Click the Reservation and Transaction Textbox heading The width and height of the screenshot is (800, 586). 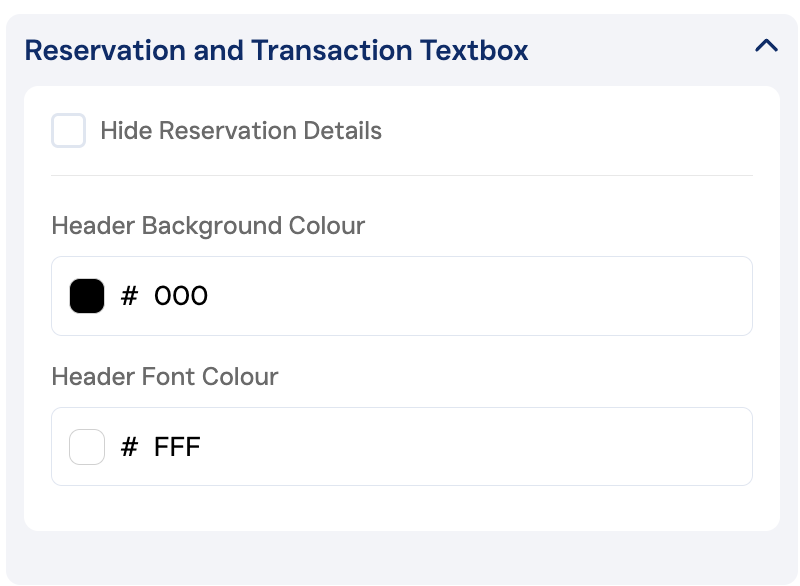[276, 50]
